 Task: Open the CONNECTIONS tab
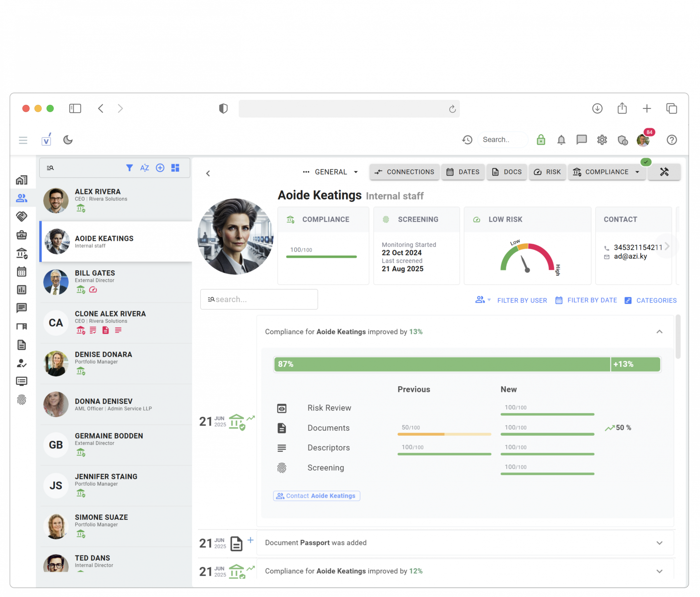tap(404, 172)
